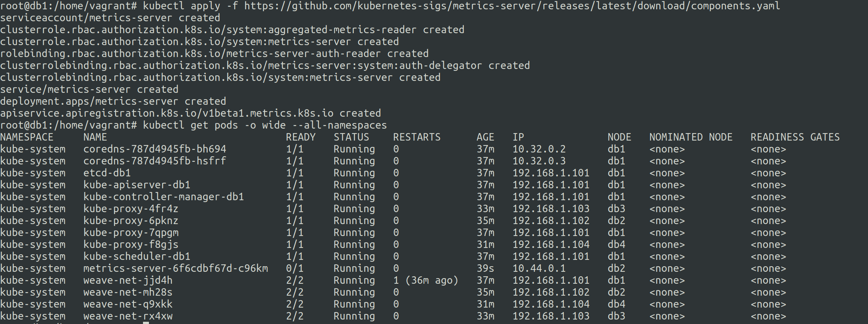Click the 0/1 READY value for metrics-server

(x=295, y=268)
